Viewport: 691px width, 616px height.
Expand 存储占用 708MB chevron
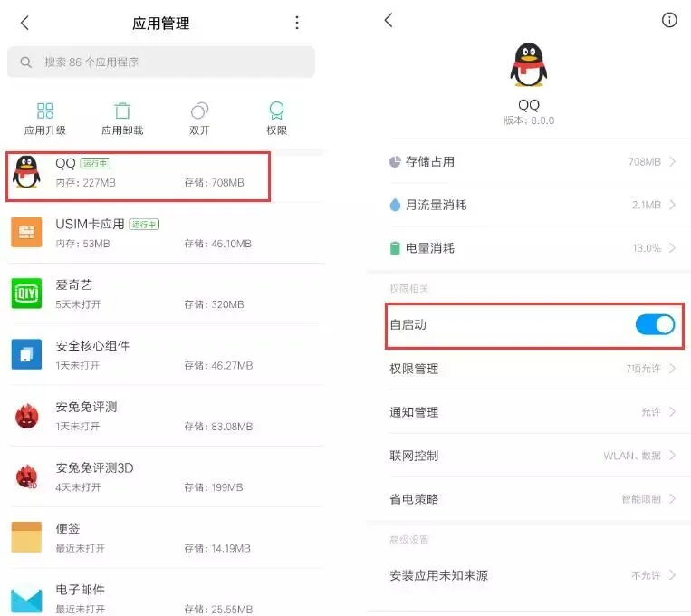672,162
